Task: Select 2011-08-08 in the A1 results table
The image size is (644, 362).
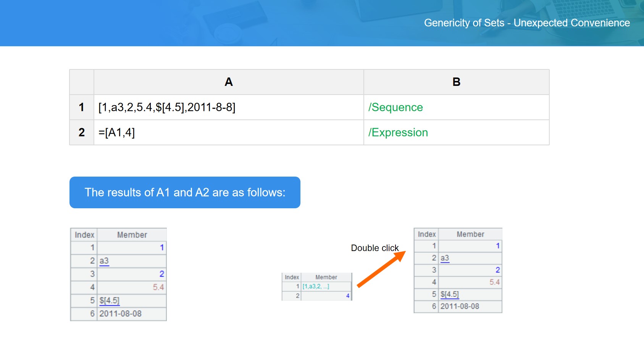Action: click(120, 314)
